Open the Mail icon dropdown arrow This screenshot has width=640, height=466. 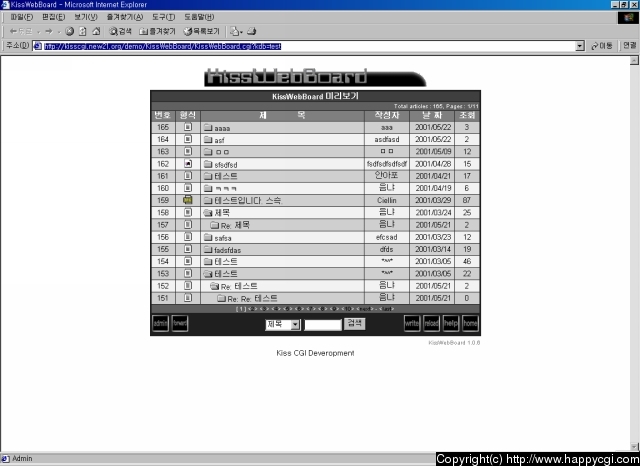pos(241,32)
